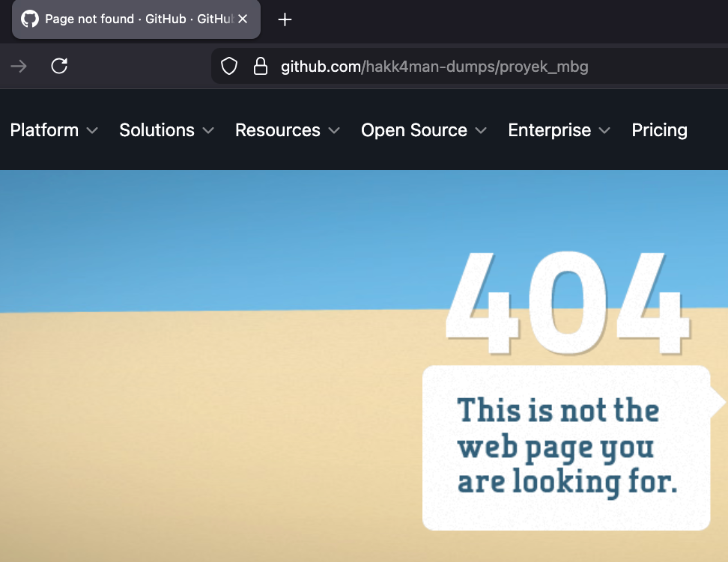This screenshot has width=728, height=562.
Task: Click the GitHub favicon in the browser tab
Action: click(x=29, y=19)
